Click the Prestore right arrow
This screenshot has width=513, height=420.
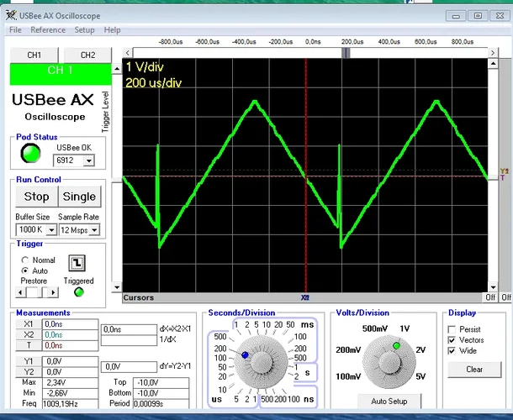pyautogui.click(x=53, y=292)
